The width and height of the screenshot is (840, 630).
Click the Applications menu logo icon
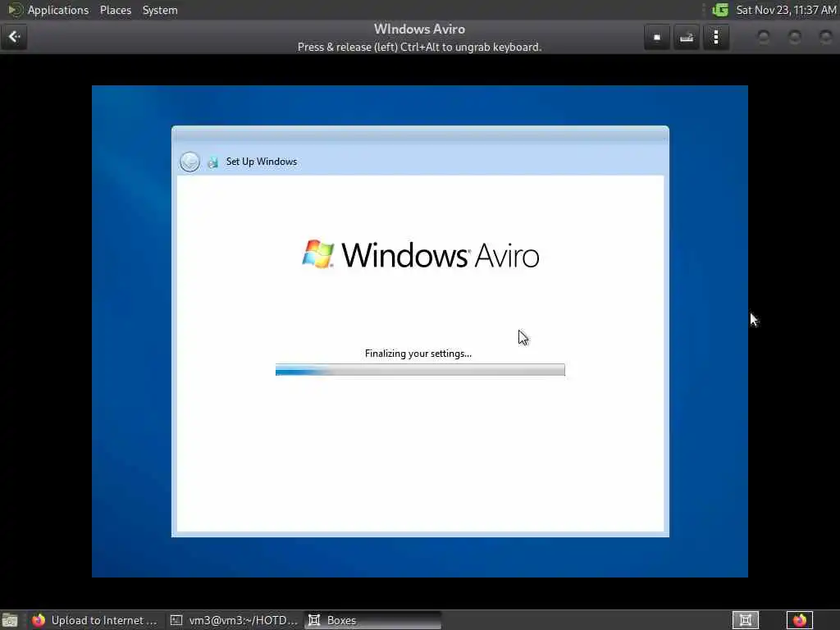coord(15,10)
